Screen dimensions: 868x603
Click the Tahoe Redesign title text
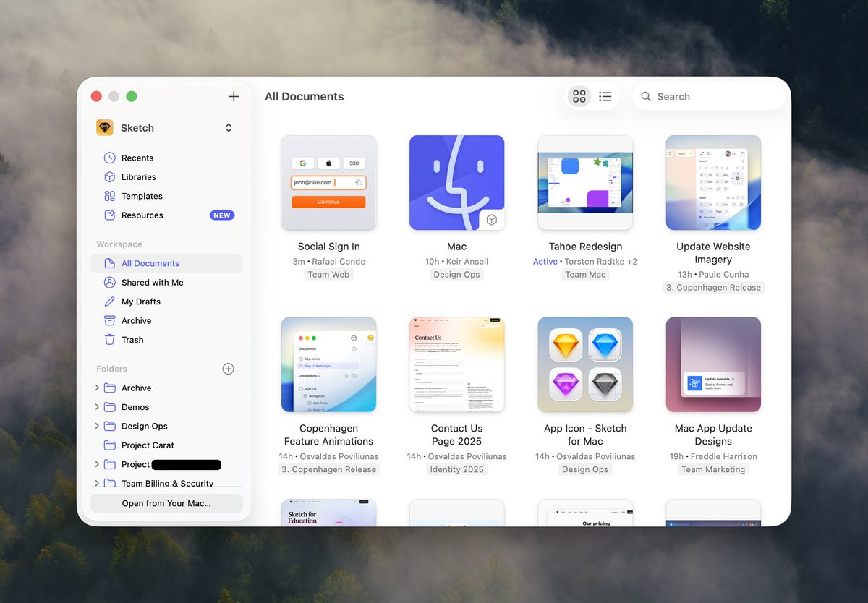(x=585, y=247)
